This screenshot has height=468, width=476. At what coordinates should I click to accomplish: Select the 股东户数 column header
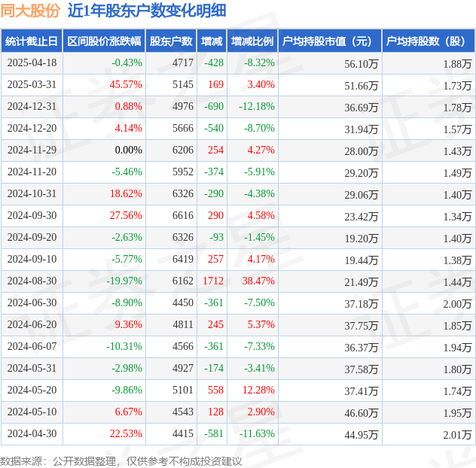pos(171,41)
